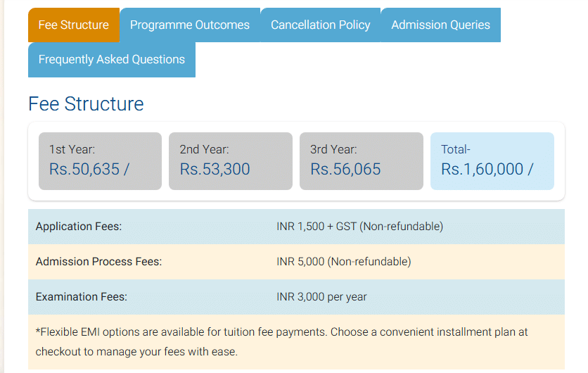The image size is (588, 373).
Task: Click the 3rd Year fee card
Action: click(362, 160)
